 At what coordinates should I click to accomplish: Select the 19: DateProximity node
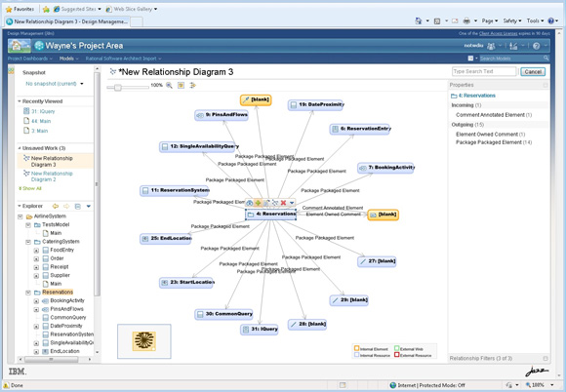(315, 105)
